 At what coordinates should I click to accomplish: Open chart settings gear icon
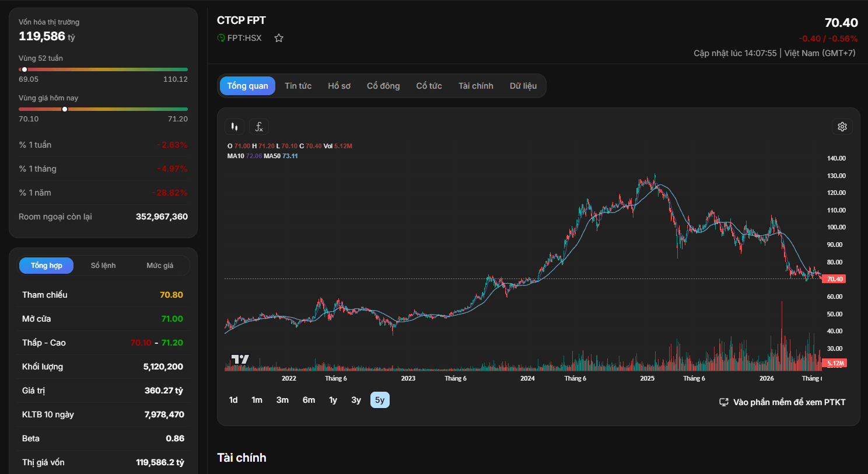[x=842, y=127]
